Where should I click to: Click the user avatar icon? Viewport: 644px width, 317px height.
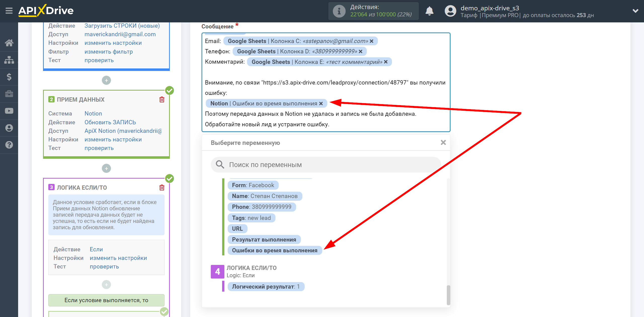tap(450, 11)
